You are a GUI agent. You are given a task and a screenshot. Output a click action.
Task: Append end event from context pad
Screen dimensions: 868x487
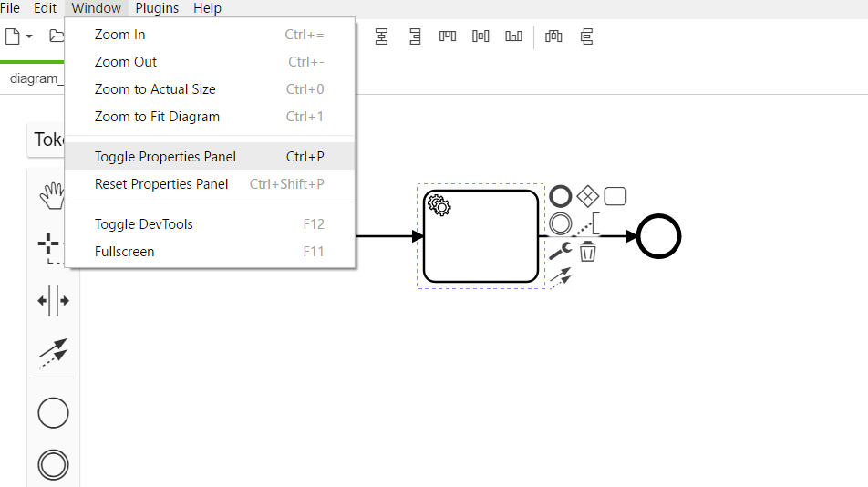(x=560, y=196)
